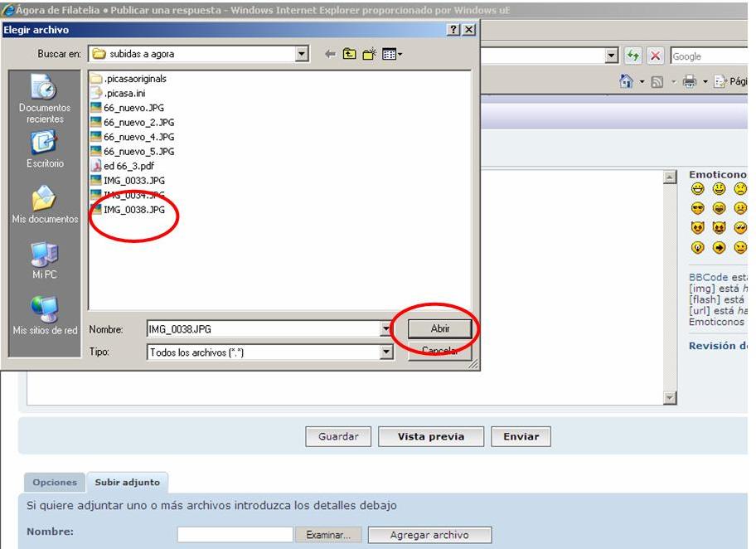The image size is (756, 549).
Task: Switch to the Opciones tab
Action: pos(55,483)
